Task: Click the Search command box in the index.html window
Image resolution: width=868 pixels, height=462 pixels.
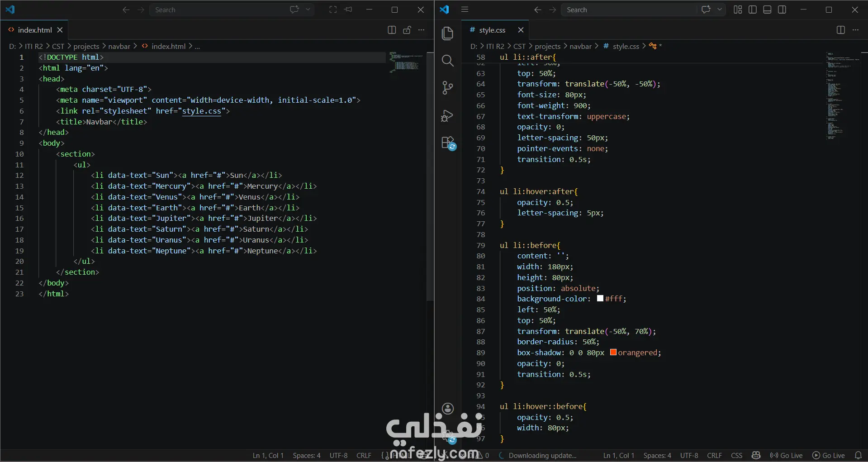Action: pyautogui.click(x=217, y=10)
